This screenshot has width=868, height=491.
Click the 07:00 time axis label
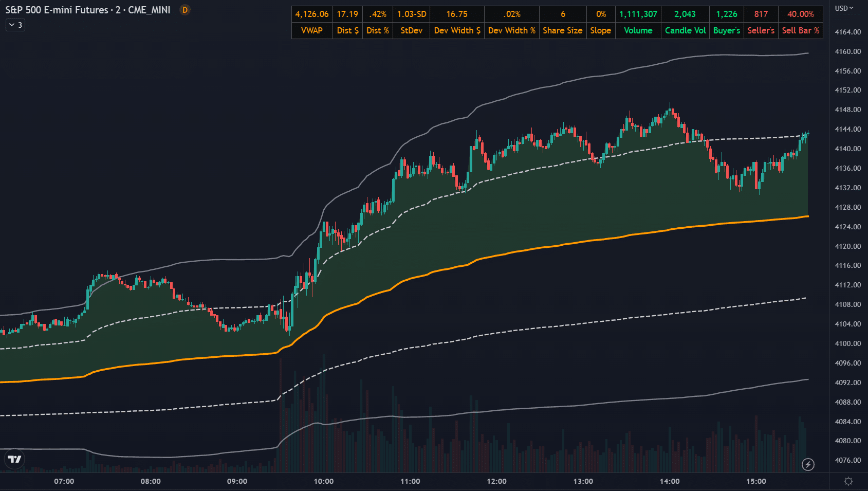tap(64, 481)
